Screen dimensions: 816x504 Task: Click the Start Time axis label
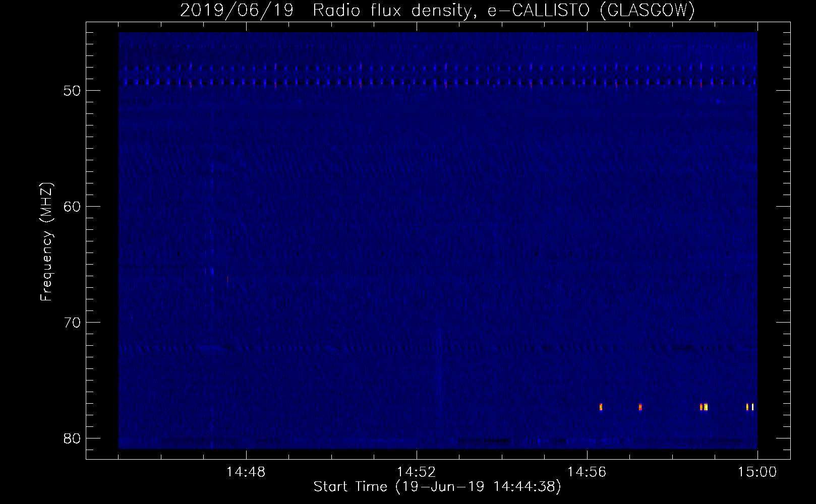[x=437, y=487]
